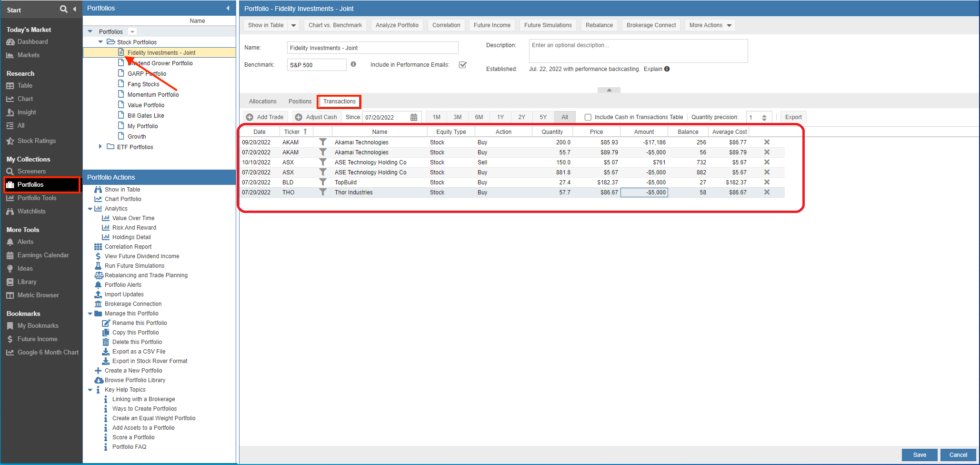Screen dimensions: 980x465
Task: Click the Rebalance button
Action: click(x=599, y=25)
